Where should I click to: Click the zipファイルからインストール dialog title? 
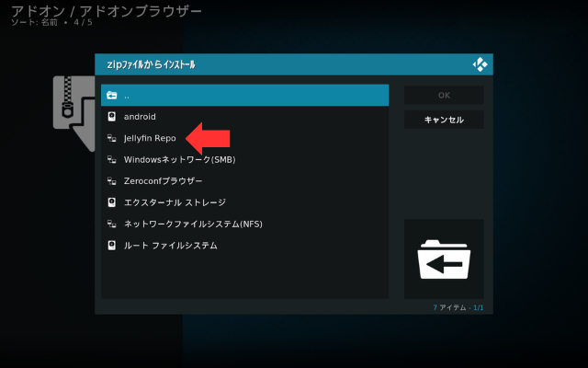(151, 65)
